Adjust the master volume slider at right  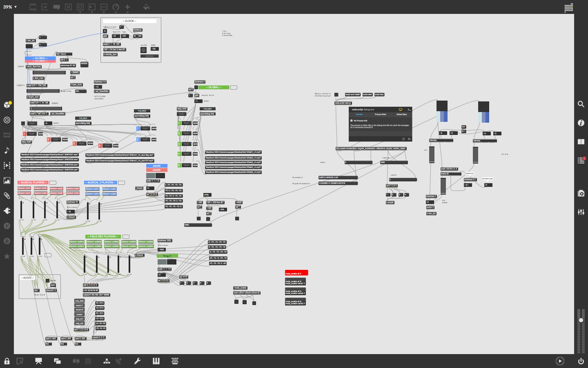pos(581,320)
